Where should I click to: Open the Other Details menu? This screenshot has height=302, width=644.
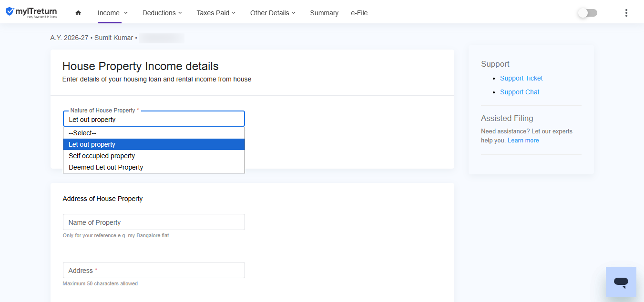click(273, 13)
